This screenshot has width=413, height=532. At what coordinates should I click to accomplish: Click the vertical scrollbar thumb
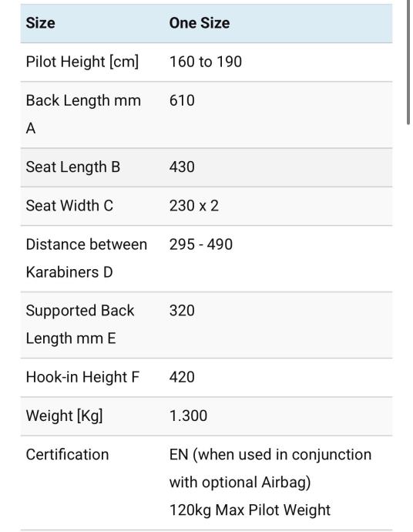pyautogui.click(x=408, y=62)
